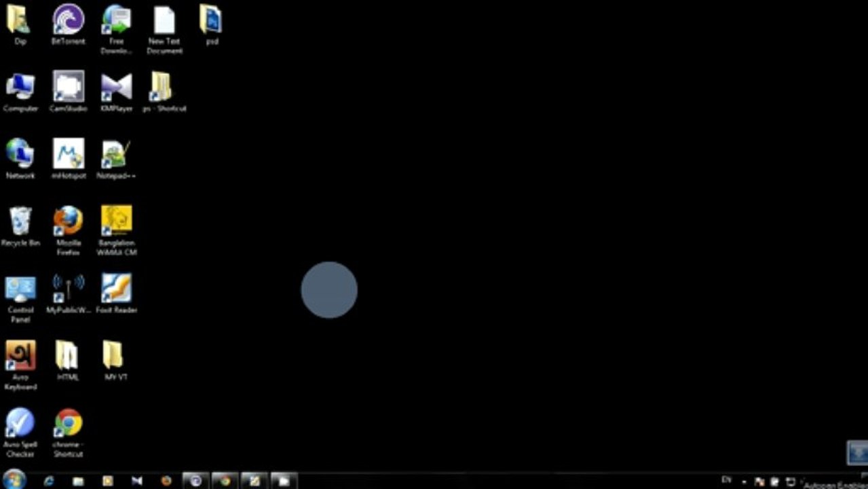
Task: Open the Dip folder on the desktop
Action: pyautogui.click(x=20, y=25)
